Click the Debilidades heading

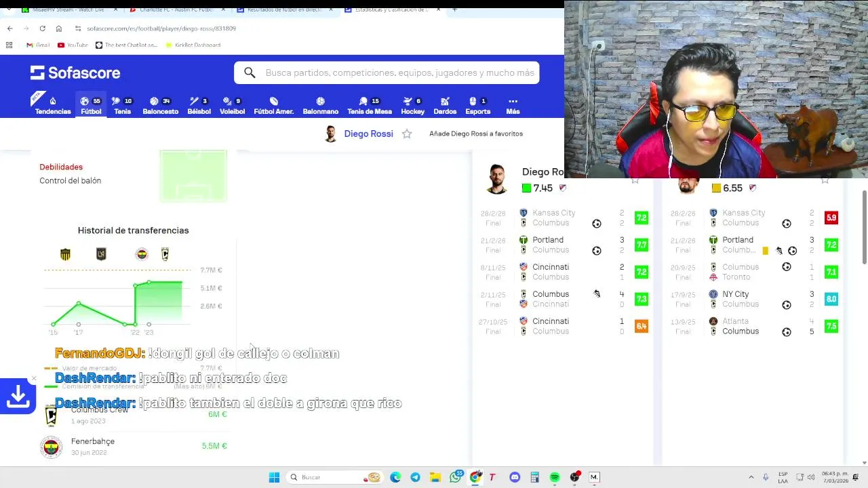pos(61,167)
